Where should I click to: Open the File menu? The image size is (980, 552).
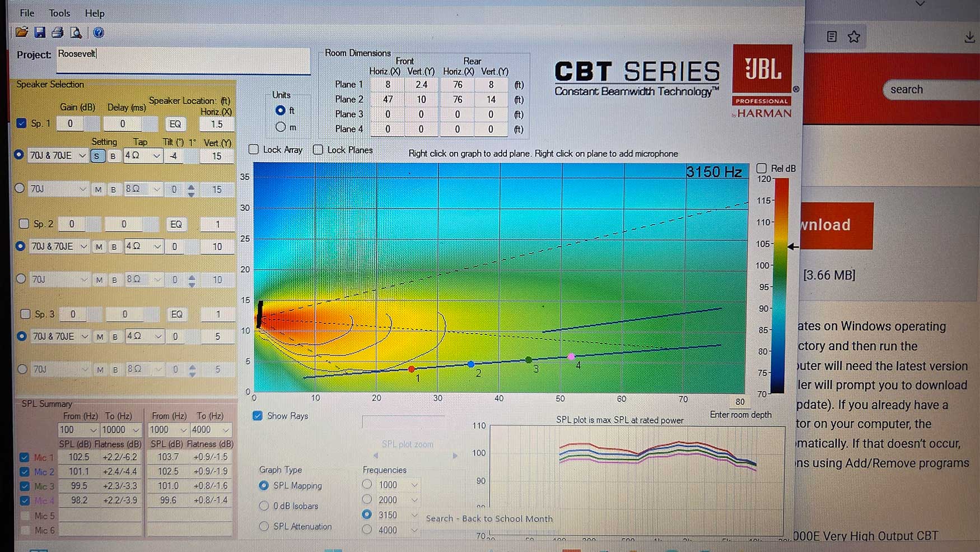(x=27, y=13)
